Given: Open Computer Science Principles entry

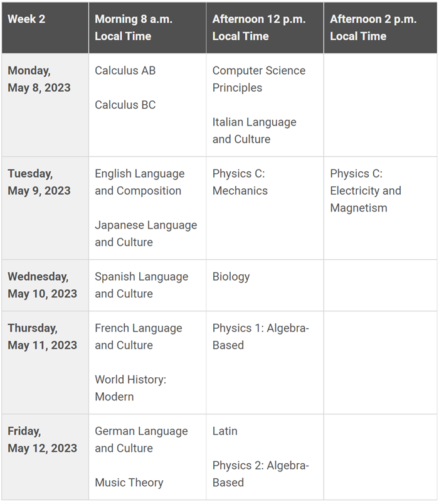Looking at the screenshot, I should click(259, 79).
